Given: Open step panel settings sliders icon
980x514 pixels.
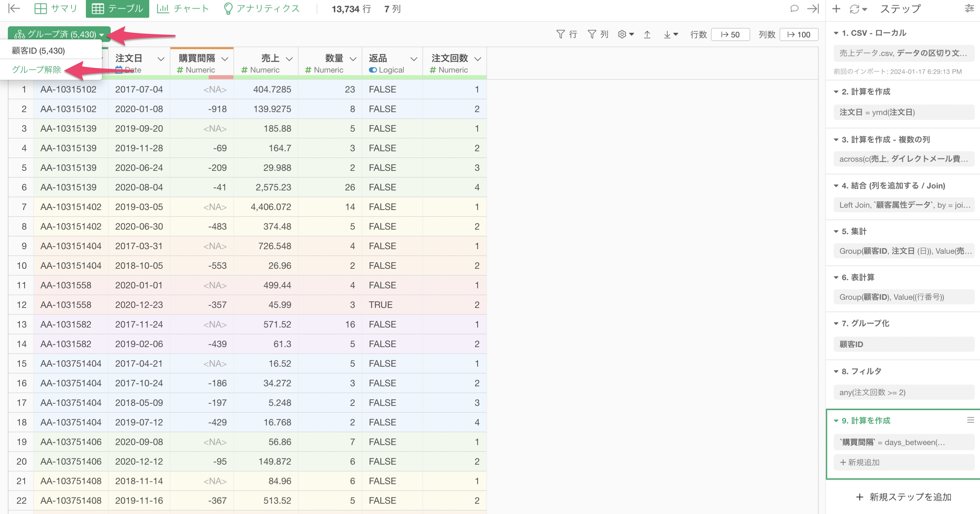Looking at the screenshot, I should click(969, 8).
